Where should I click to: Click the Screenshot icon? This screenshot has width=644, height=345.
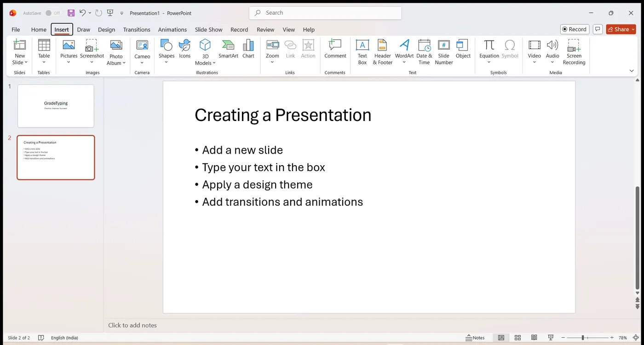click(92, 45)
